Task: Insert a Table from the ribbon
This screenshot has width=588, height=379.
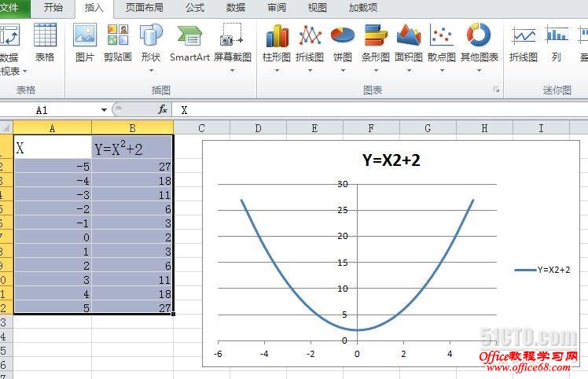Action: tap(45, 42)
